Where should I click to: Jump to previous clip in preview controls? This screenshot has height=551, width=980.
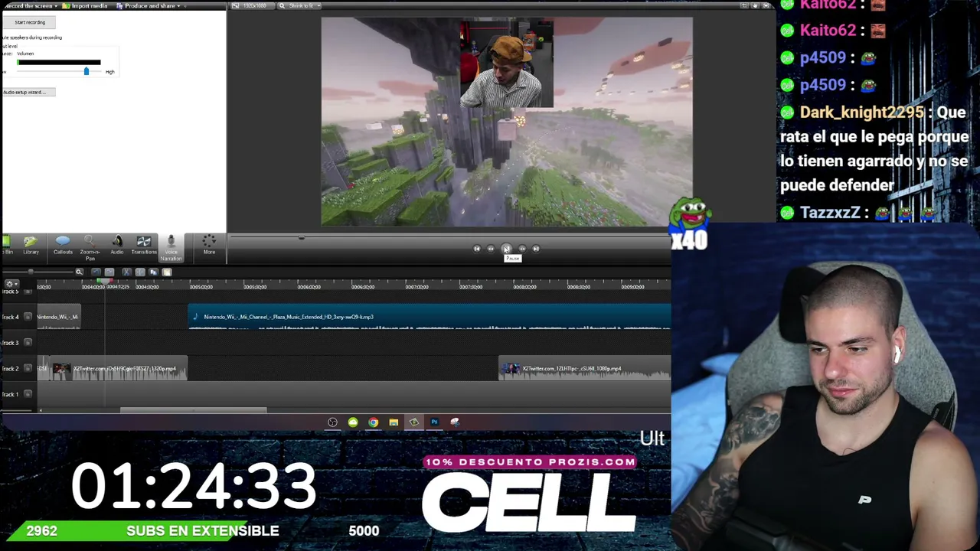pyautogui.click(x=476, y=249)
